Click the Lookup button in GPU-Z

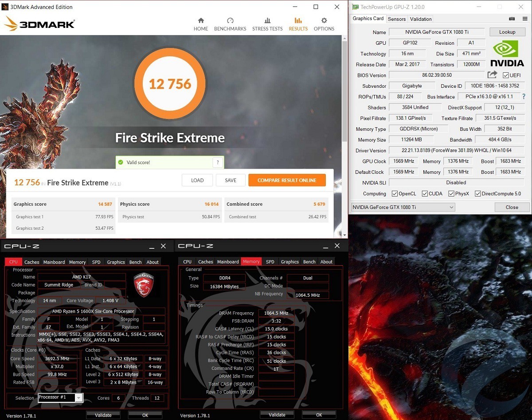point(507,32)
